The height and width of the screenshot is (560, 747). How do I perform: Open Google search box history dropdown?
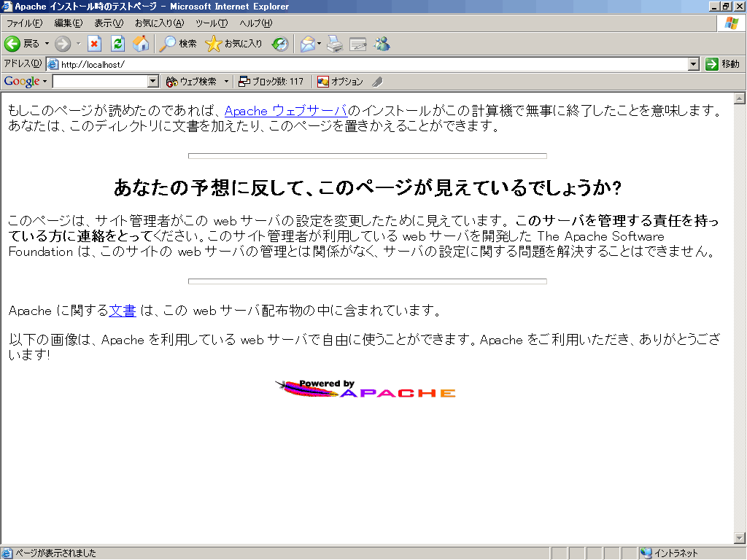click(153, 82)
